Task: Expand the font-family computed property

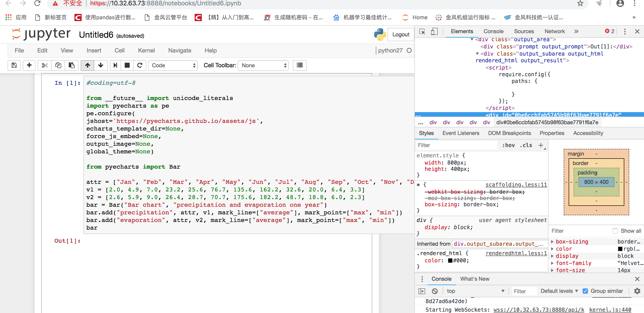Action: click(x=553, y=263)
